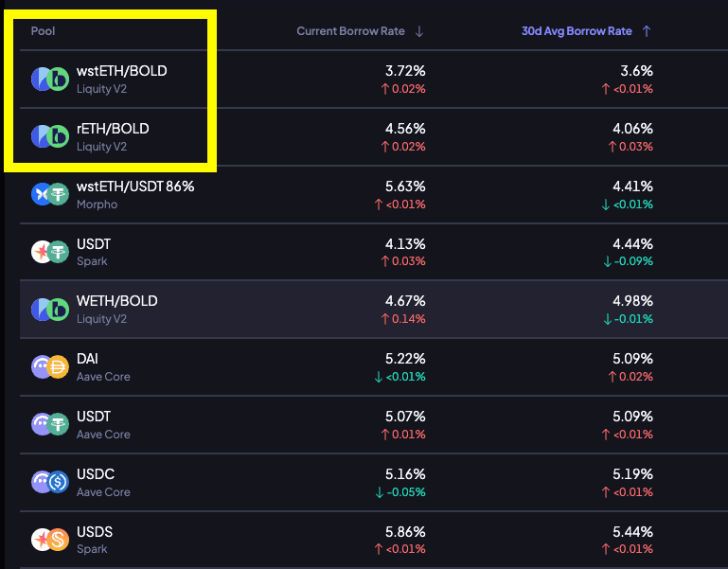Viewport: 728px width, 569px height.
Task: Click the 4.41% 30d average rate
Action: point(632,187)
